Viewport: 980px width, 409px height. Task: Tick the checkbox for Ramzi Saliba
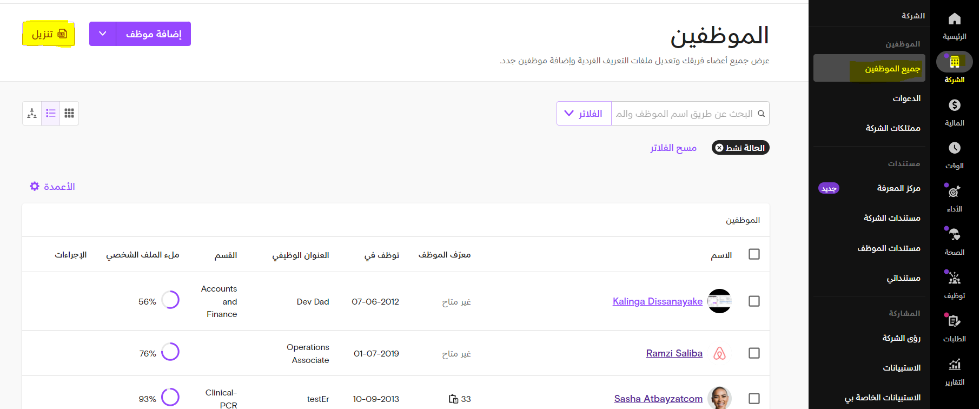tap(754, 353)
